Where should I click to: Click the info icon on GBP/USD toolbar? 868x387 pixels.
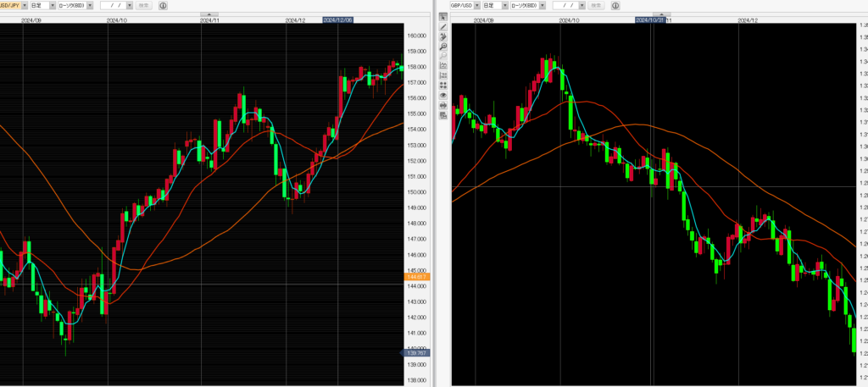pyautogui.click(x=615, y=5)
